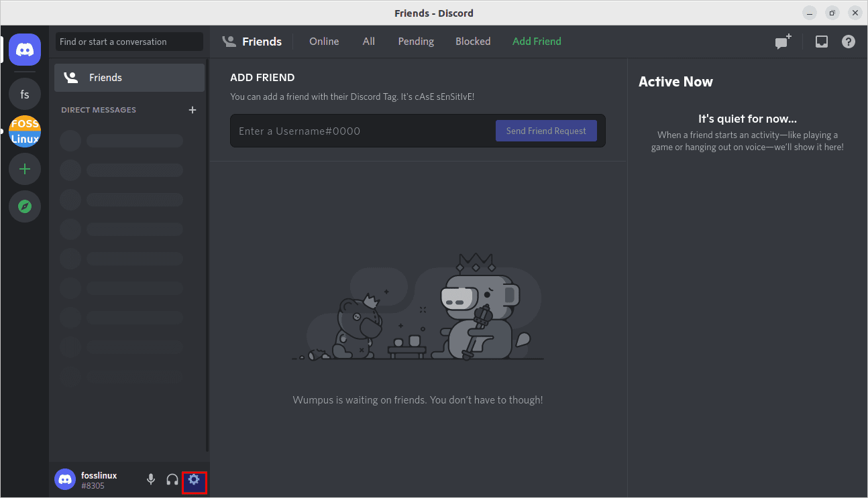The image size is (868, 498).
Task: Add a server with the plus icon
Action: [x=25, y=169]
